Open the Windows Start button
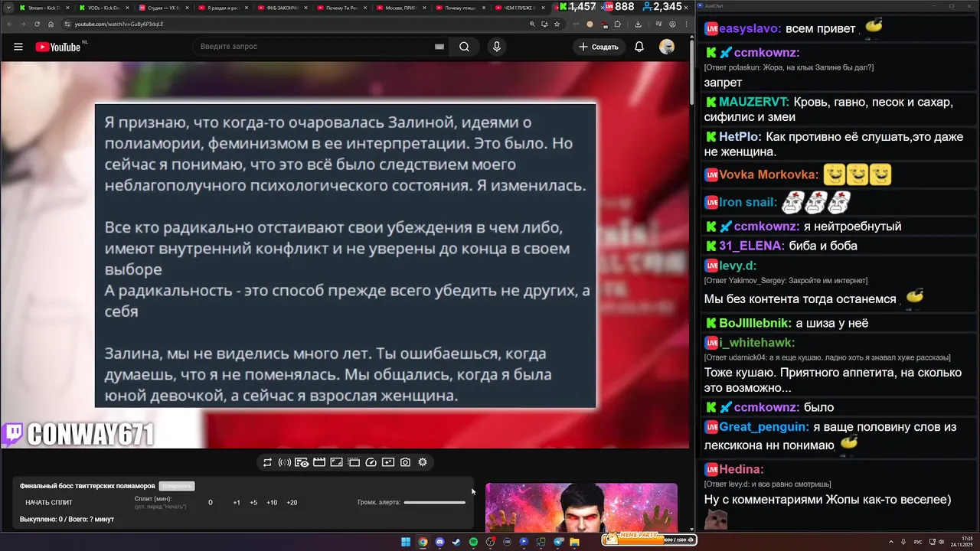This screenshot has height=551, width=980. pyautogui.click(x=406, y=542)
